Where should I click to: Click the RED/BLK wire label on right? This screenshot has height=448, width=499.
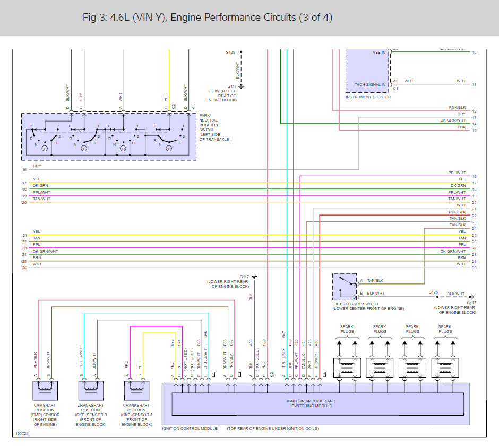pyautogui.click(x=457, y=212)
